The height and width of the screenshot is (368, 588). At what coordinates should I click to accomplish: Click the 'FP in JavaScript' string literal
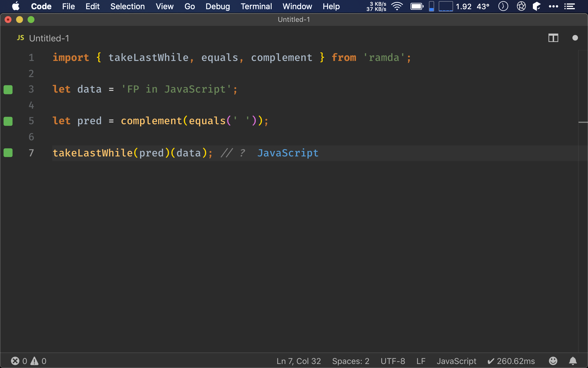[x=176, y=89]
